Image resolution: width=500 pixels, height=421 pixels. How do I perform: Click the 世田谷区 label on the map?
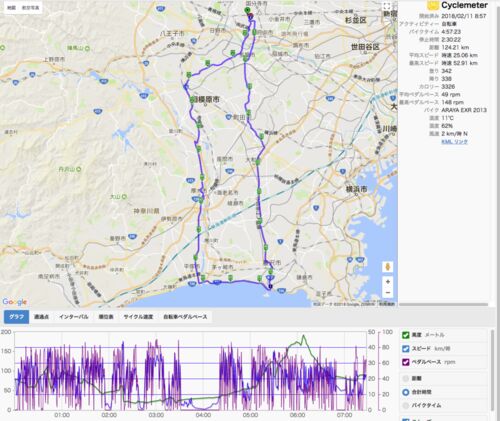365,47
